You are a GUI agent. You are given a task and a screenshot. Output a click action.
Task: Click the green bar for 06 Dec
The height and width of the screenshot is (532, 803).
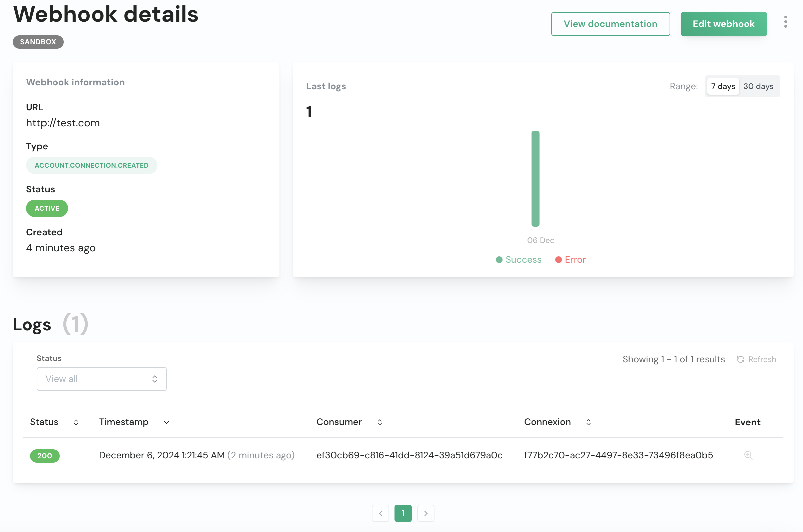pos(535,178)
